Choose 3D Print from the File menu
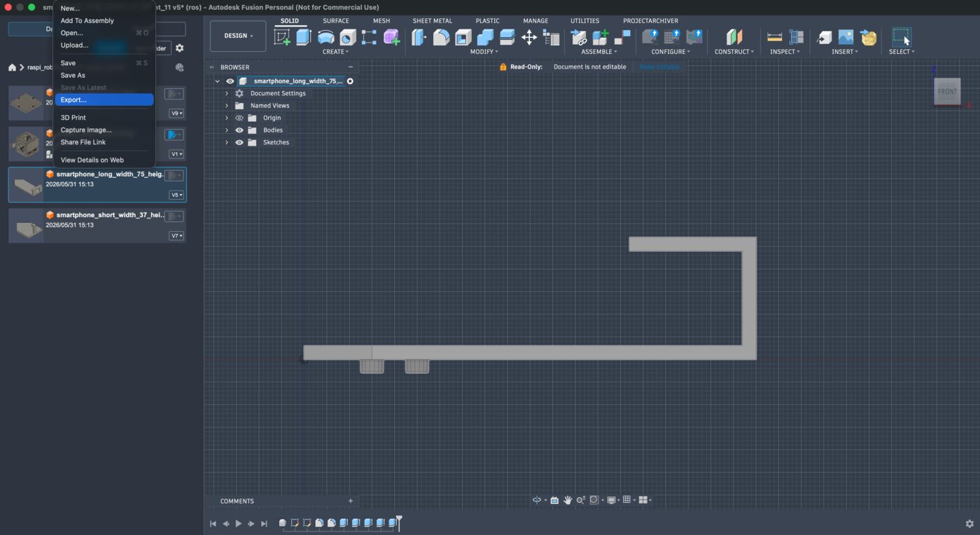This screenshot has width=980, height=535. [104, 118]
